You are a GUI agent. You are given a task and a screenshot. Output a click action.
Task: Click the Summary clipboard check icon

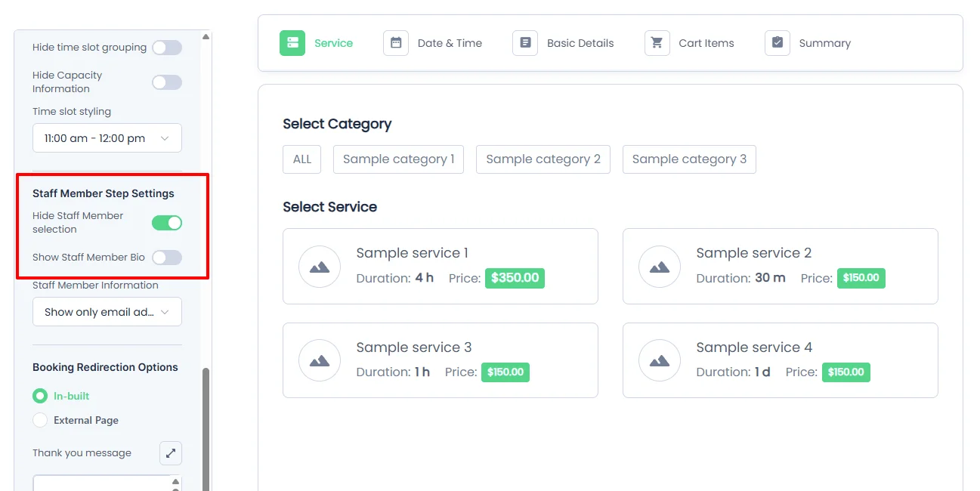click(x=778, y=43)
